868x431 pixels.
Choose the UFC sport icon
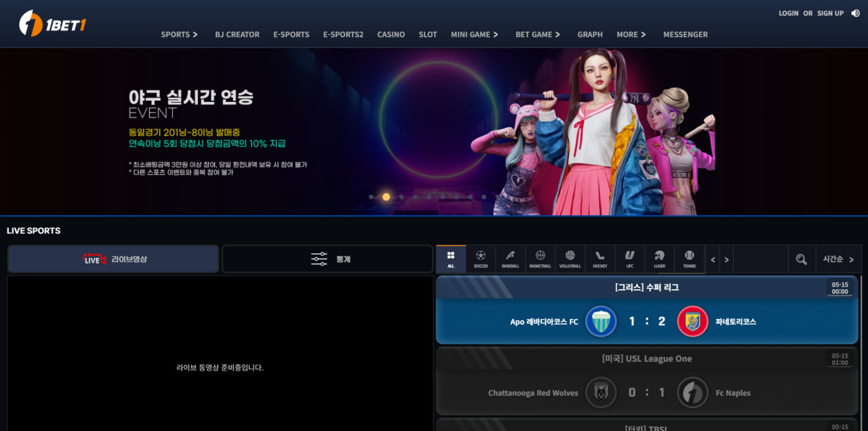coord(630,259)
